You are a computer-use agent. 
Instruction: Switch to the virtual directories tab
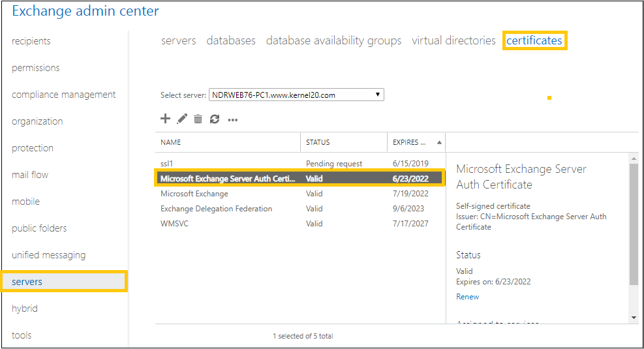pos(453,40)
